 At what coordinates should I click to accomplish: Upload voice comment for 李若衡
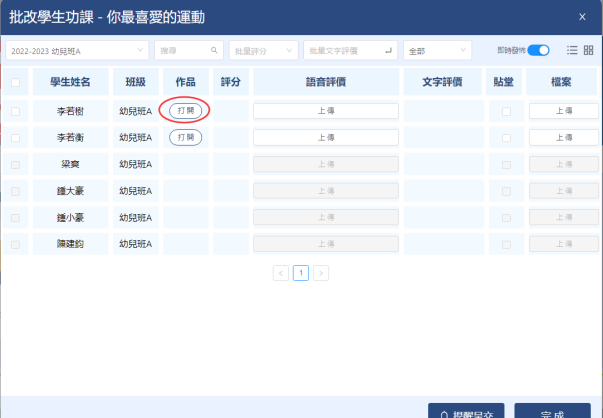point(326,137)
